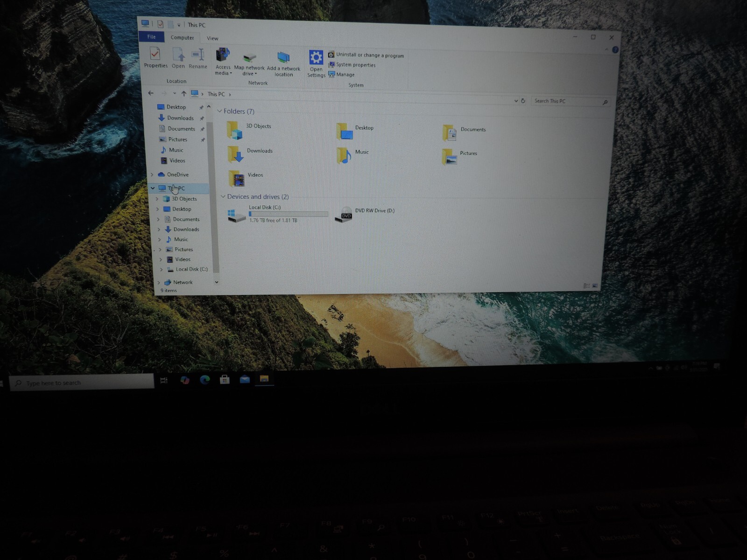747x560 pixels.
Task: Click the quick access Properties checkmark icon
Action: point(160,24)
